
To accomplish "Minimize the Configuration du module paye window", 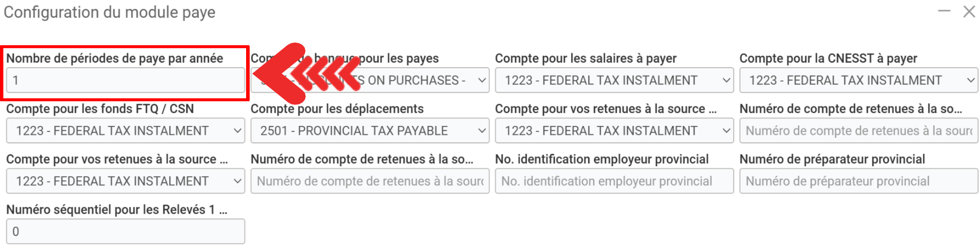I will [944, 12].
